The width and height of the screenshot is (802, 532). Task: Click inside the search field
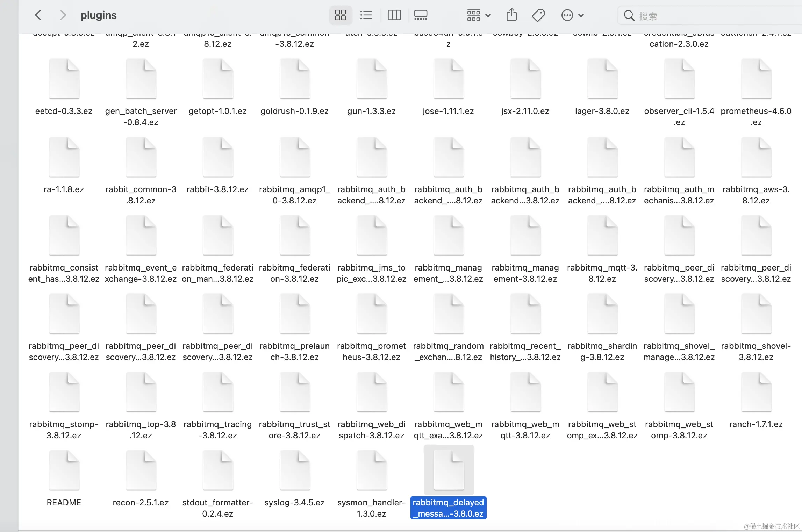click(713, 16)
